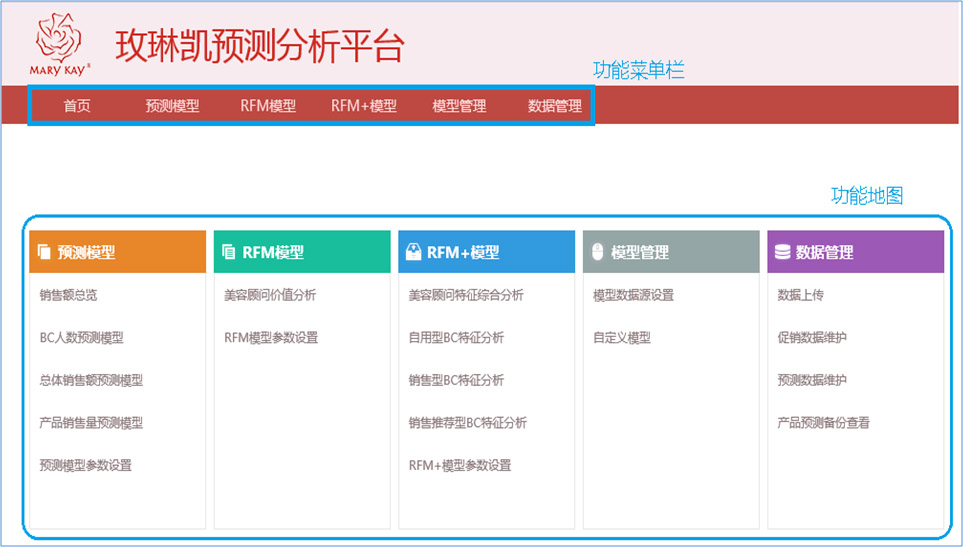Select RFM模型 in the red menu bar
This screenshot has width=963, height=547.
pos(268,106)
